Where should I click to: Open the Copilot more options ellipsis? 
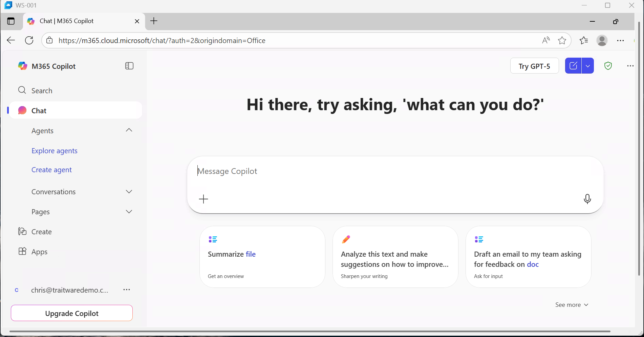[x=630, y=66]
